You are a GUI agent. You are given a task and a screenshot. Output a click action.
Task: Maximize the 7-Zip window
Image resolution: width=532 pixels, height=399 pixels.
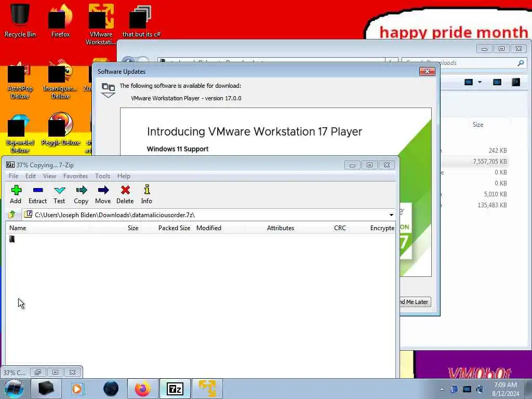click(x=369, y=165)
